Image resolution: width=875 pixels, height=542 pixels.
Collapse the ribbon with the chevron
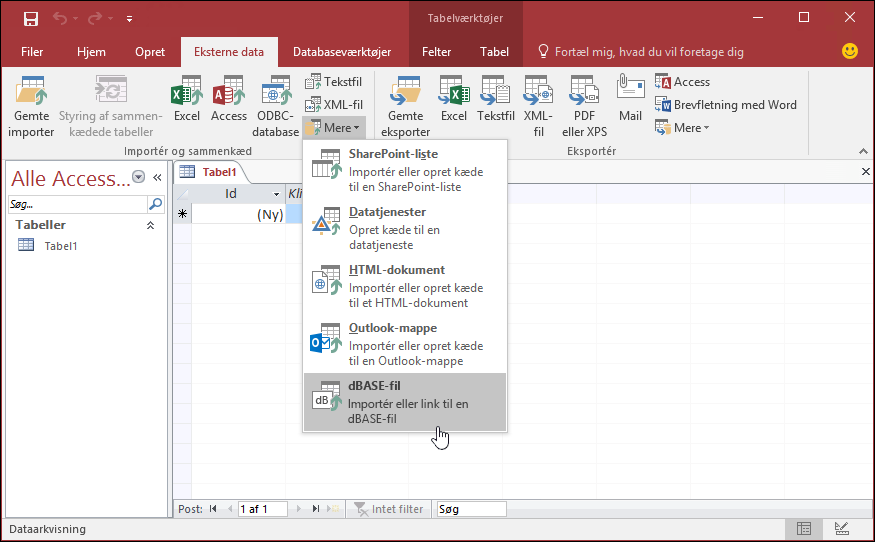coord(863,151)
